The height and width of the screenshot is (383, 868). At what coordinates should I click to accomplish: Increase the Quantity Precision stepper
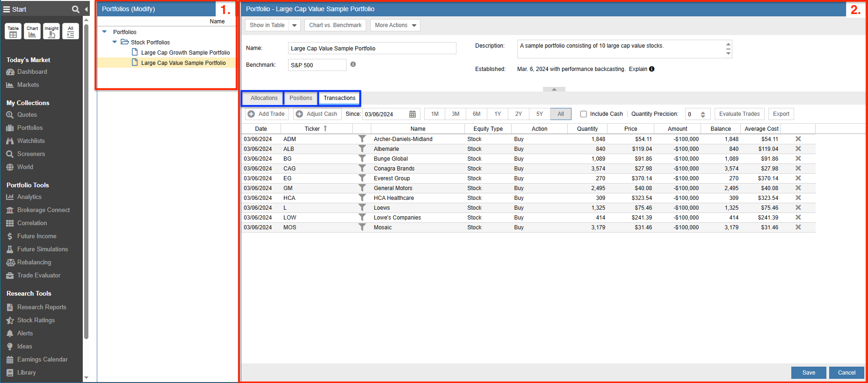pyautogui.click(x=702, y=112)
